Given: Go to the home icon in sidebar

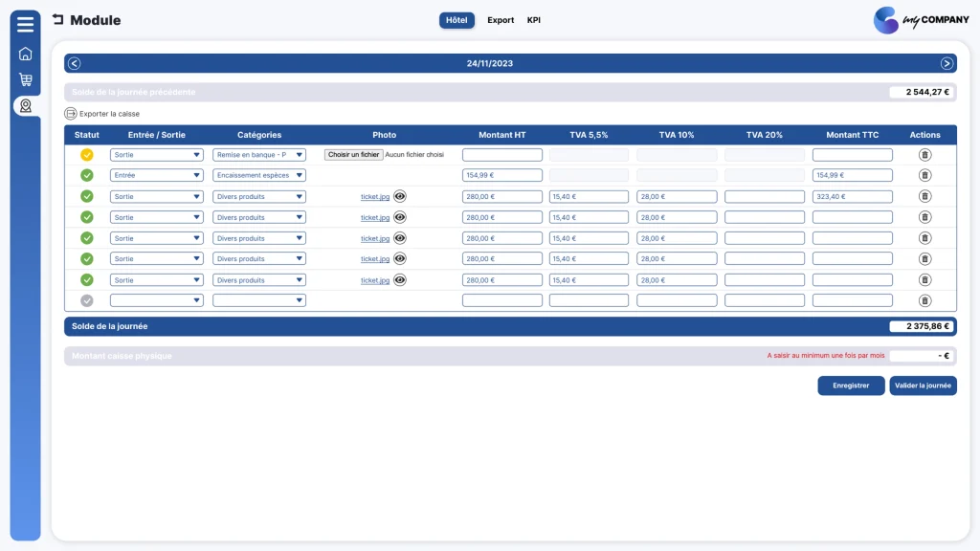Looking at the screenshot, I should point(25,54).
